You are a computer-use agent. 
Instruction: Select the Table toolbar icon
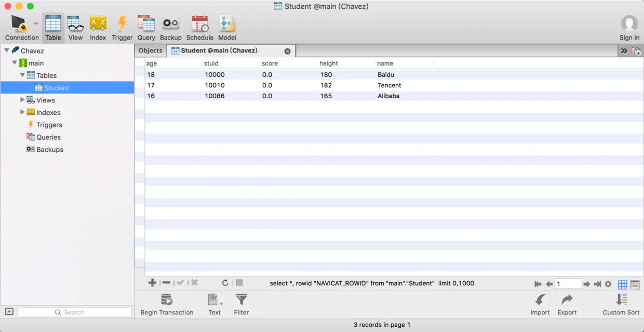53,28
